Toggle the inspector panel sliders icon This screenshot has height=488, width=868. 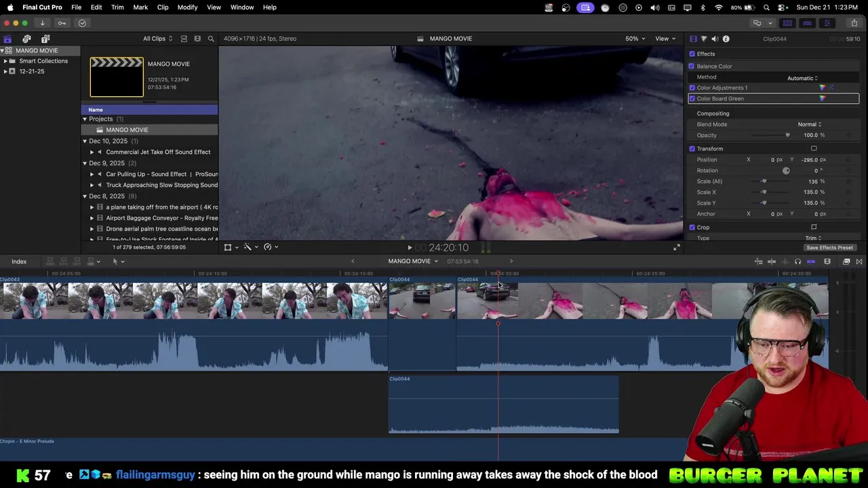click(827, 23)
